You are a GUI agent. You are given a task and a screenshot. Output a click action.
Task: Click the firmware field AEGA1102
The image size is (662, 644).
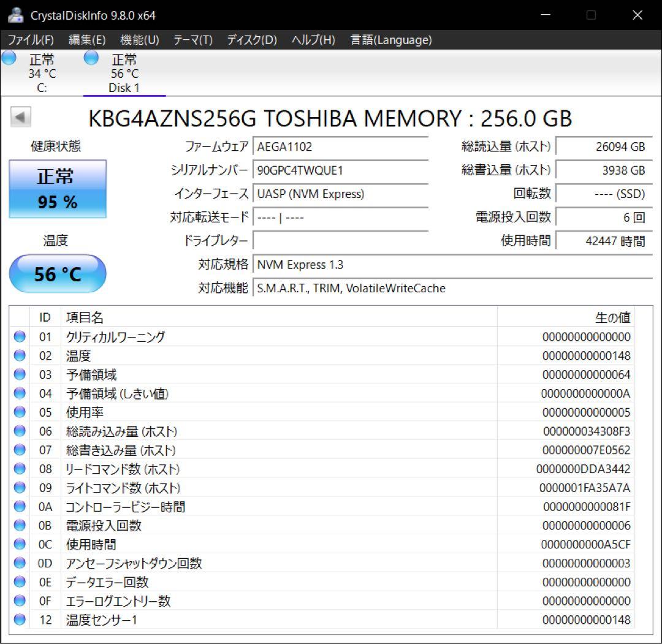point(341,146)
